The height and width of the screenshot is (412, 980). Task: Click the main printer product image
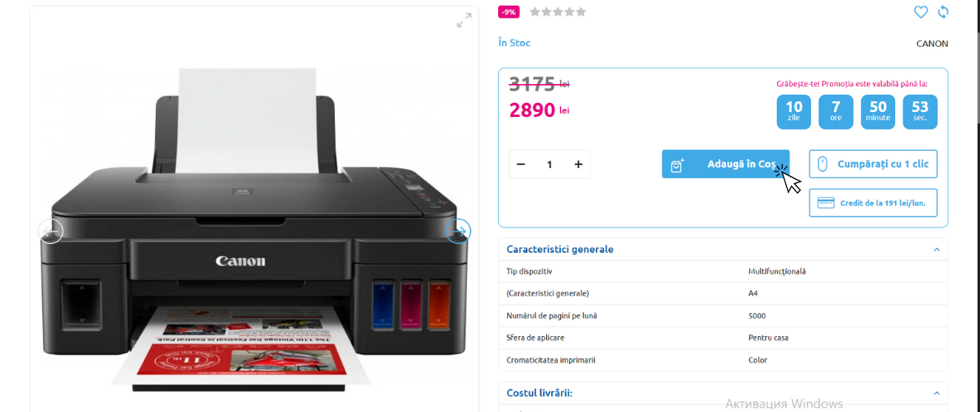coord(254,232)
